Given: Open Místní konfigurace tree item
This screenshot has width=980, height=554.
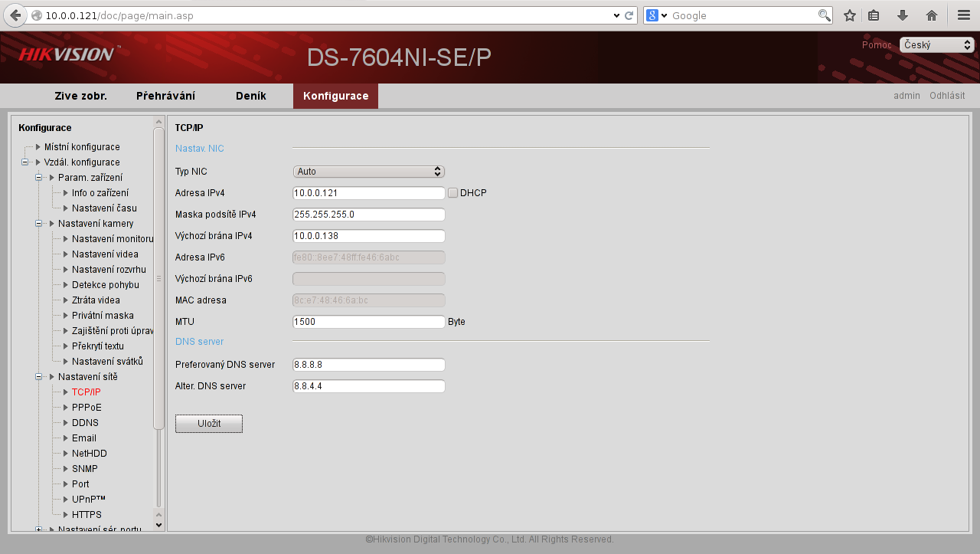Looking at the screenshot, I should point(82,147).
